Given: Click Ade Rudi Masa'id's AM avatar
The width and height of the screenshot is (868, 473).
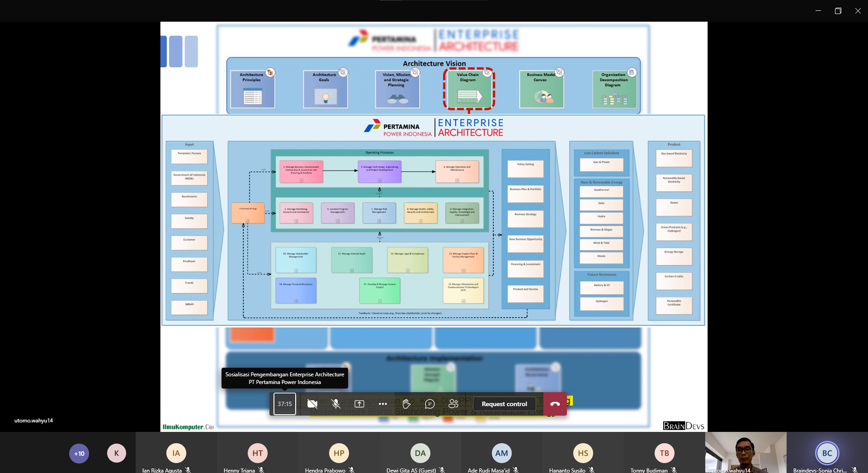Looking at the screenshot, I should pyautogui.click(x=501, y=453).
